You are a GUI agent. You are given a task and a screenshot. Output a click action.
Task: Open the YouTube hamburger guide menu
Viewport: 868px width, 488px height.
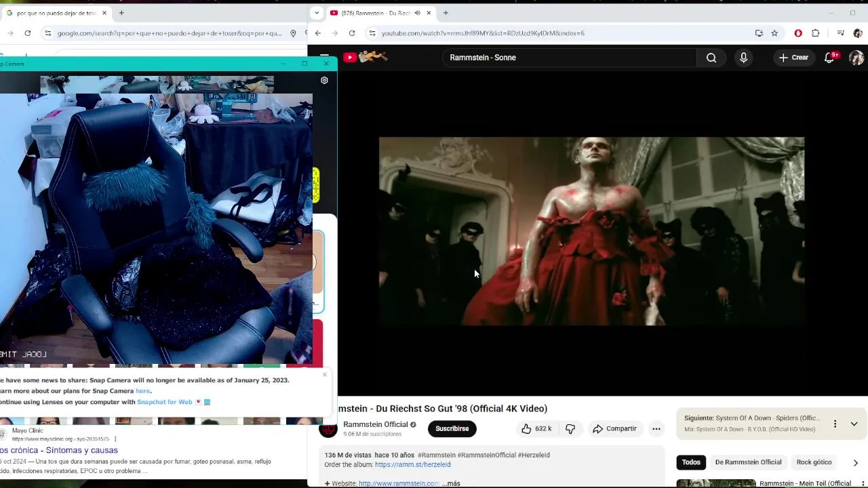click(x=324, y=58)
